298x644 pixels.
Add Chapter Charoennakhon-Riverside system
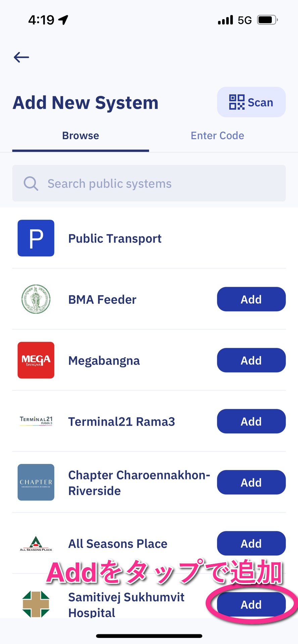pos(251,482)
